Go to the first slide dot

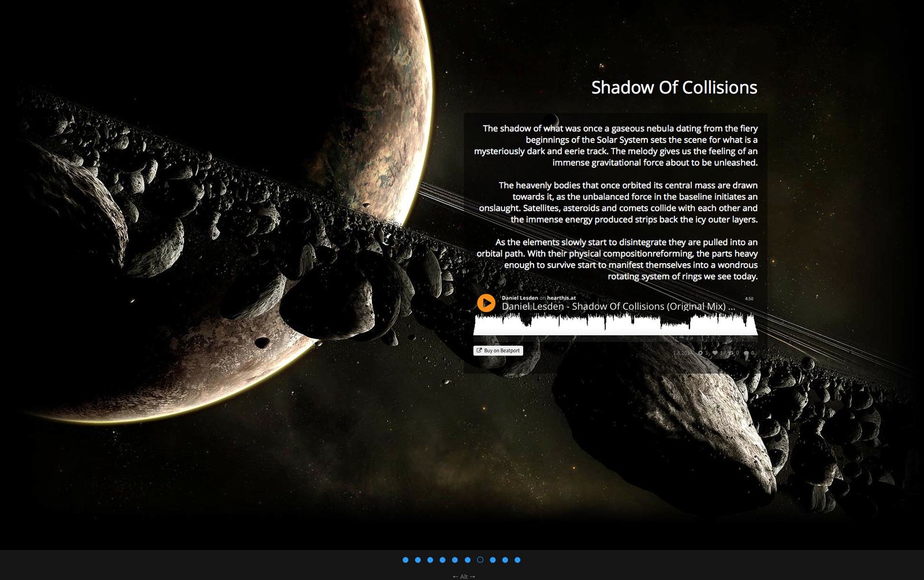coord(405,560)
